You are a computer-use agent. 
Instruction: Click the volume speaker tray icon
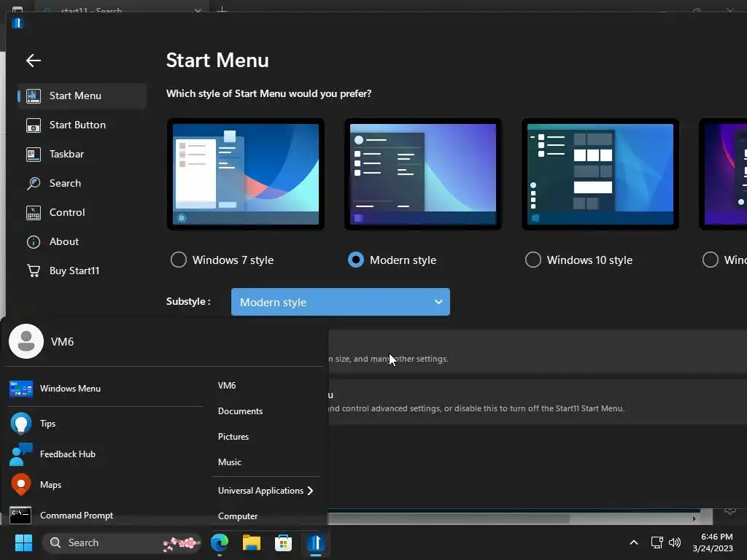(675, 542)
